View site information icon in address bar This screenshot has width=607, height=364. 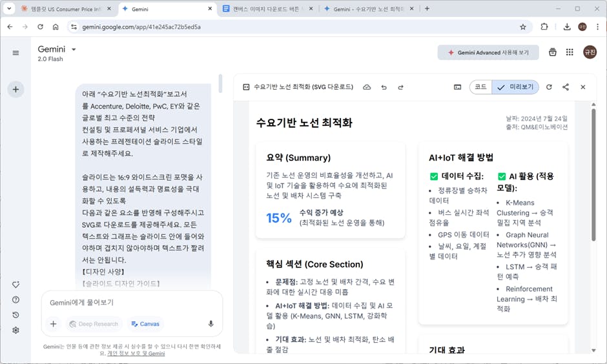(74, 26)
